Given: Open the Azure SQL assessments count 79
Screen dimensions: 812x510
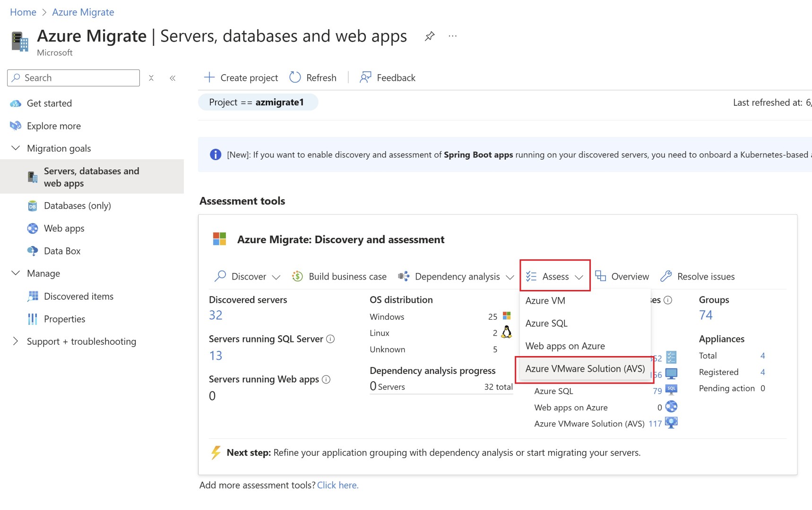Looking at the screenshot, I should (657, 391).
